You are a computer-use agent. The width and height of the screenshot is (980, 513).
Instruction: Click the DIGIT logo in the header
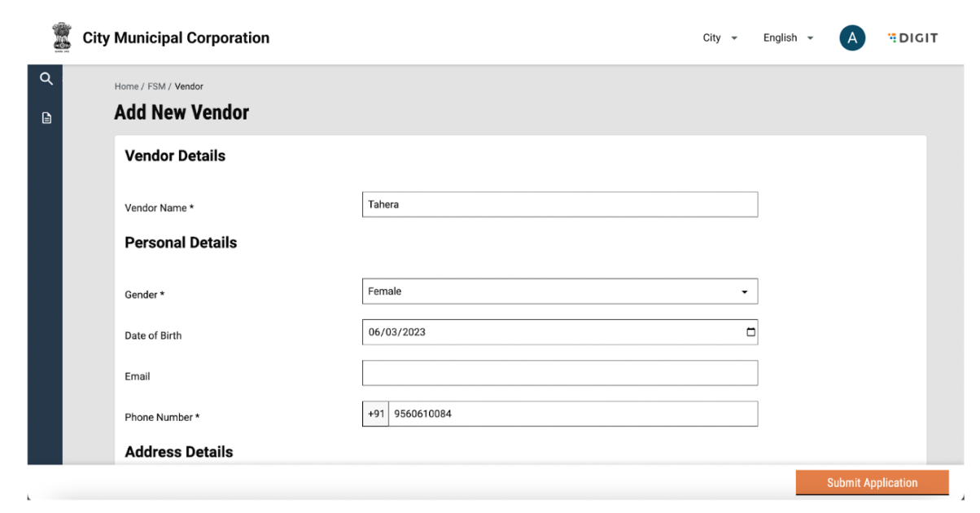point(912,38)
